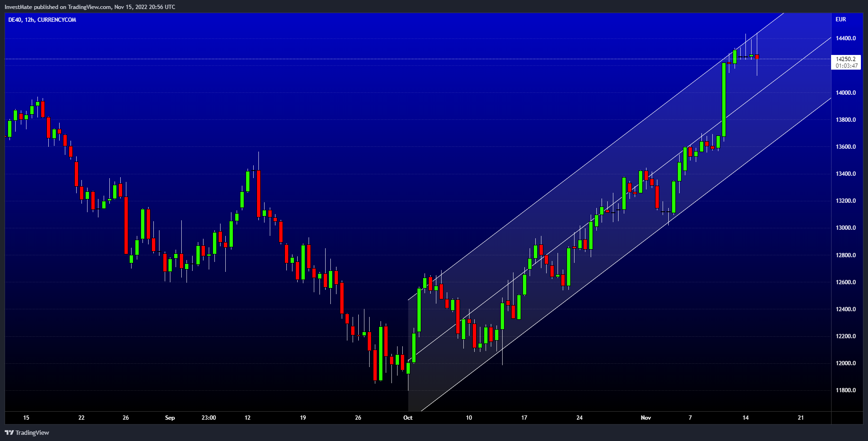Screen dimensions: 868x441
Task: Click the TradingView logo at bottom left
Action: click(x=27, y=432)
